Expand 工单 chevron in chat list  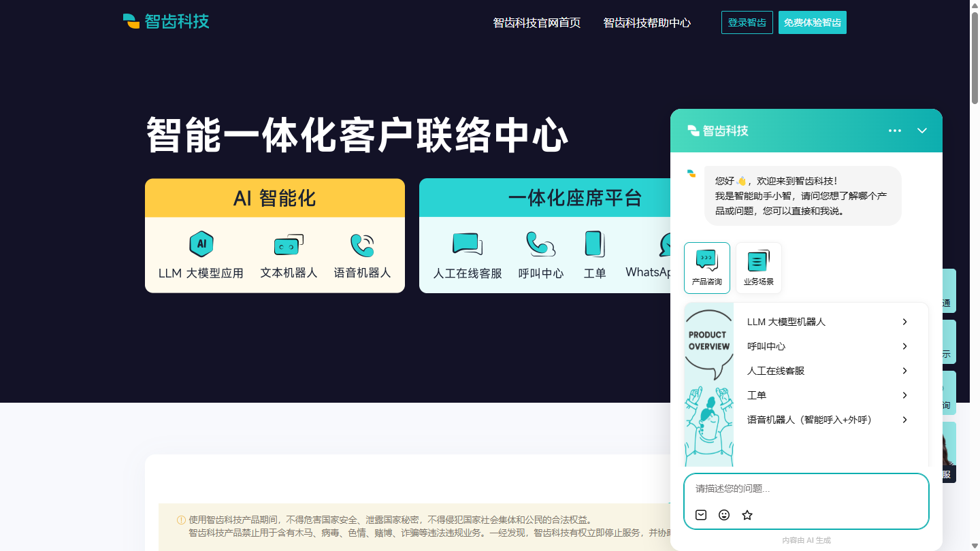[904, 395]
